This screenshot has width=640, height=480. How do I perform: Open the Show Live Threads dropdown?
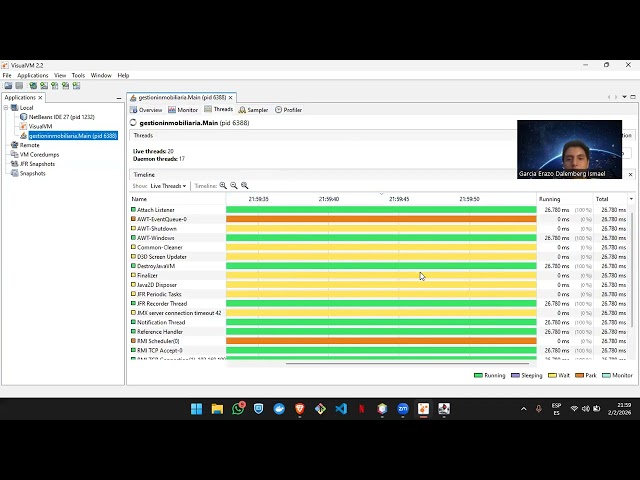[168, 186]
